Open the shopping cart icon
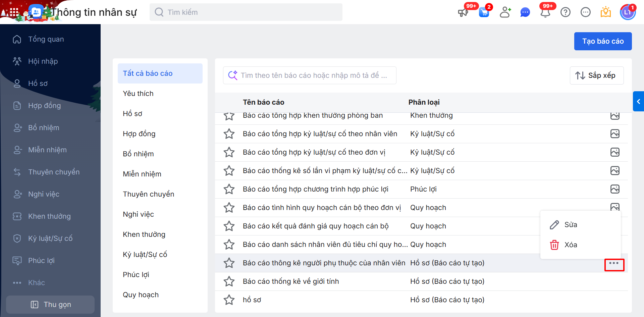Viewport: 644px width, 317px height. pos(484,12)
